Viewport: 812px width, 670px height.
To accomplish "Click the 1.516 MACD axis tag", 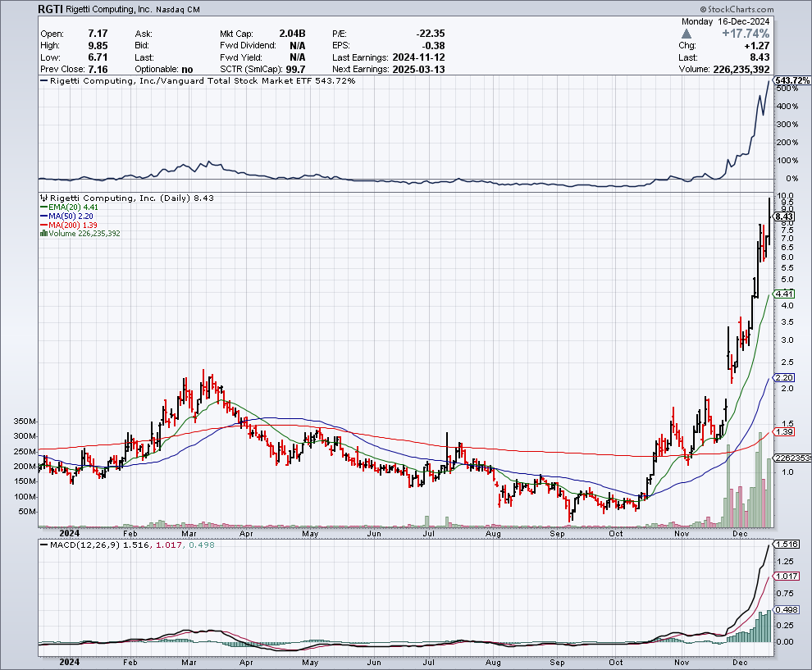I will point(787,545).
